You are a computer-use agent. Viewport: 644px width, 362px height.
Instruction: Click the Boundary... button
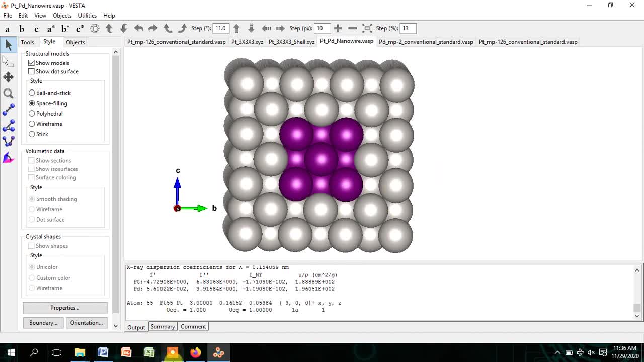pos(43,323)
